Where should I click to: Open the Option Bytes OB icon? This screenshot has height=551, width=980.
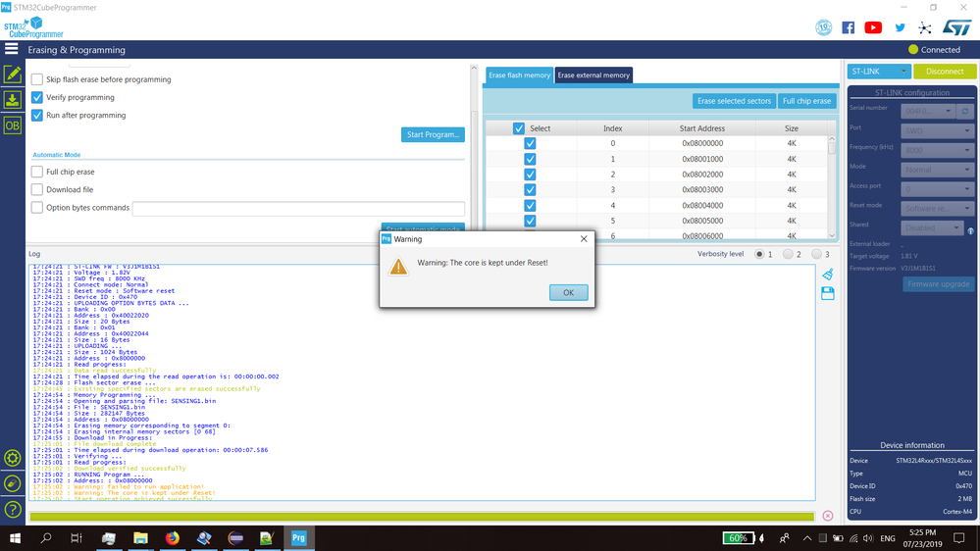point(13,125)
